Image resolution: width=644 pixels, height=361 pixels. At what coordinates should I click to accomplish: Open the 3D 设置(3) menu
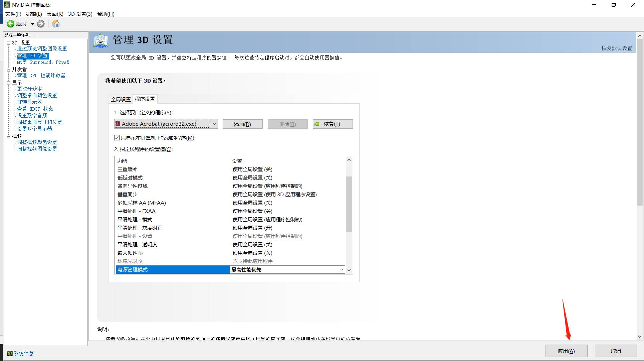(x=80, y=14)
